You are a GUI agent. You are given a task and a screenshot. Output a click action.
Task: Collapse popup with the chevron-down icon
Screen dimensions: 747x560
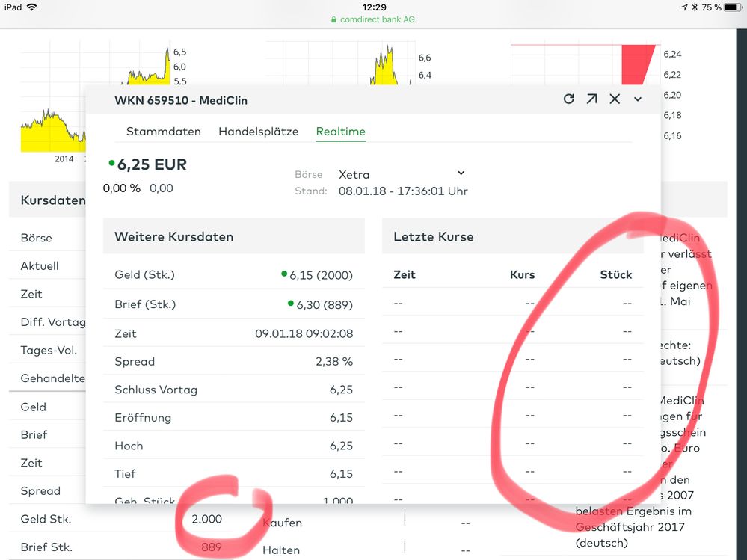coord(637,99)
